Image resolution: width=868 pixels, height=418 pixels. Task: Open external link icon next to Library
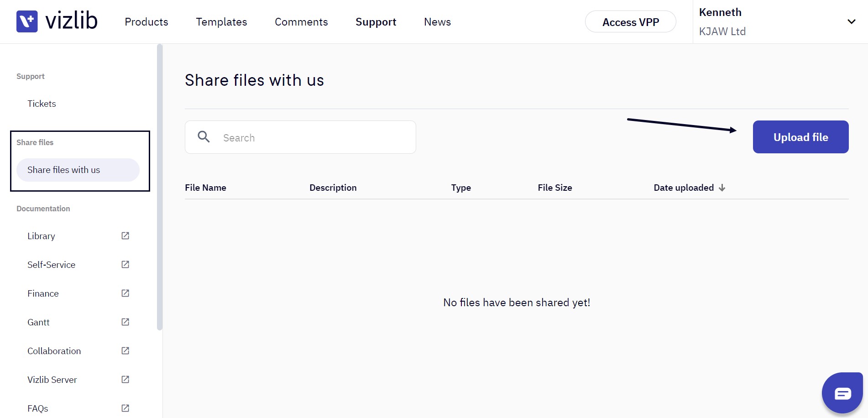coord(125,235)
